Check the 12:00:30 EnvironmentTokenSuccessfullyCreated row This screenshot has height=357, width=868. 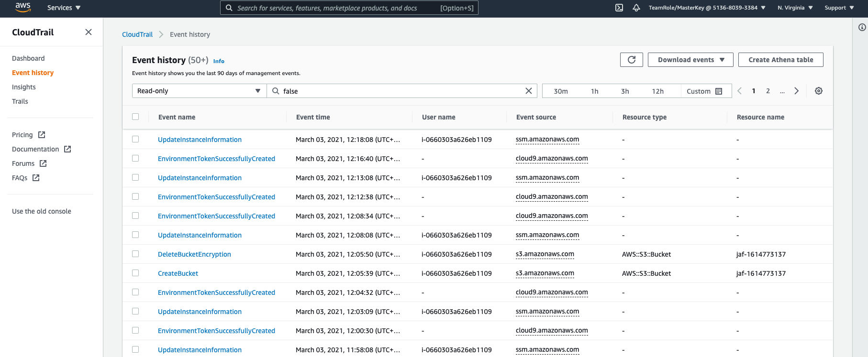[135, 330]
